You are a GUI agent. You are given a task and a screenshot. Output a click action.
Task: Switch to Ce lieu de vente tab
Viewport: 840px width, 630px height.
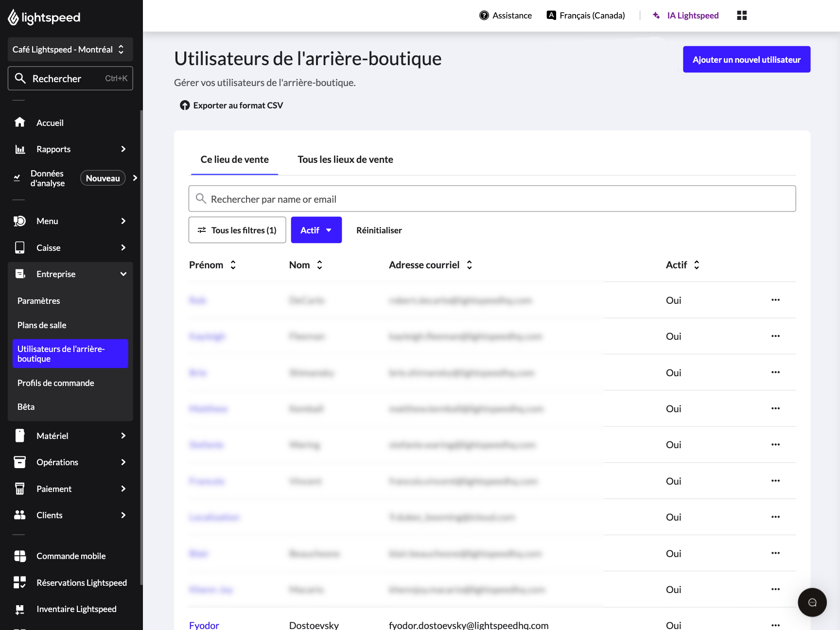(x=234, y=159)
